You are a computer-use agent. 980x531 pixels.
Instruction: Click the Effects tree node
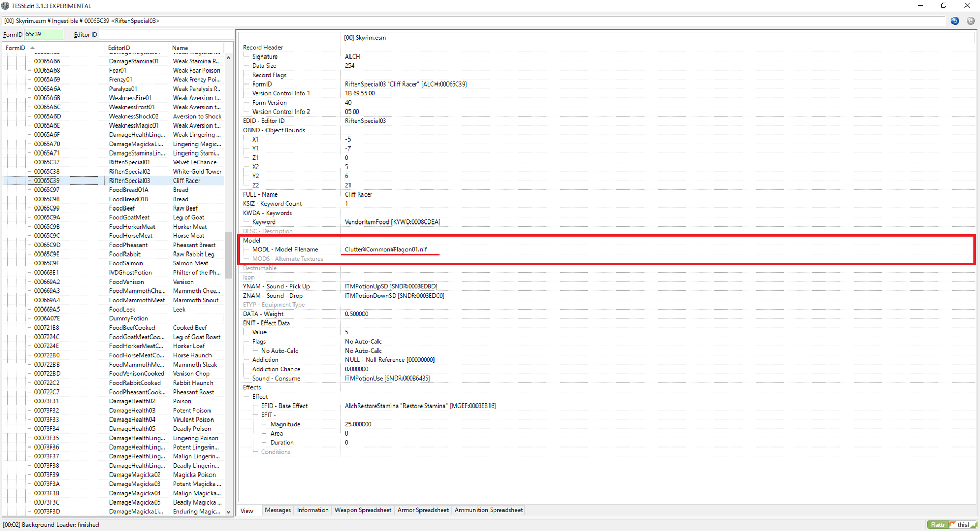coord(251,387)
